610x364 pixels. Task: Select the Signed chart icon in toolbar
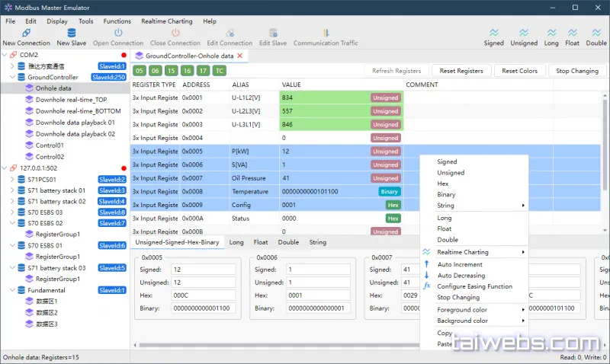point(493,33)
